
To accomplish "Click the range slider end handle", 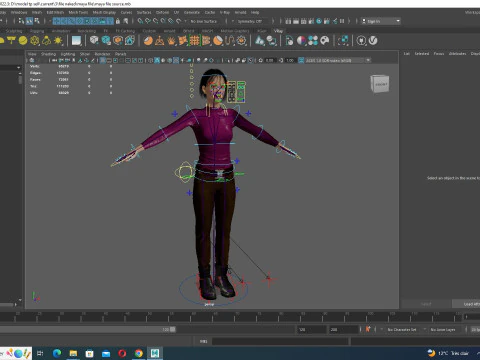I will 173,329.
